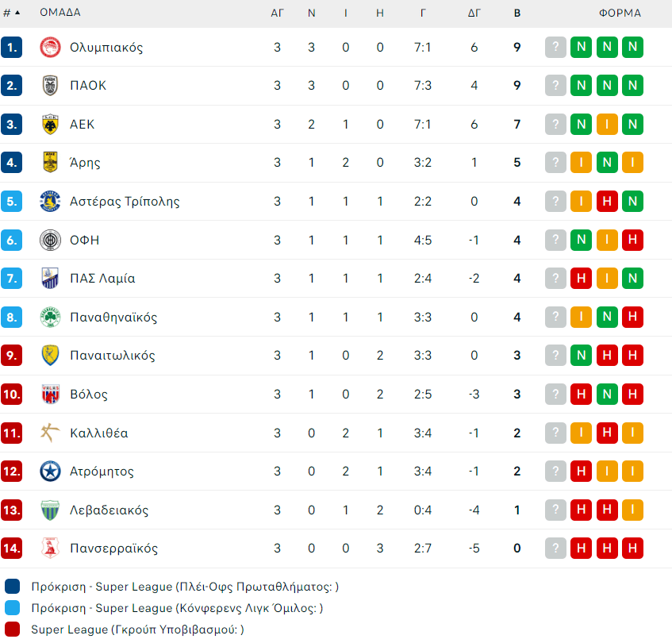Click the ΠΑΣ Λαμία team name

102,279
